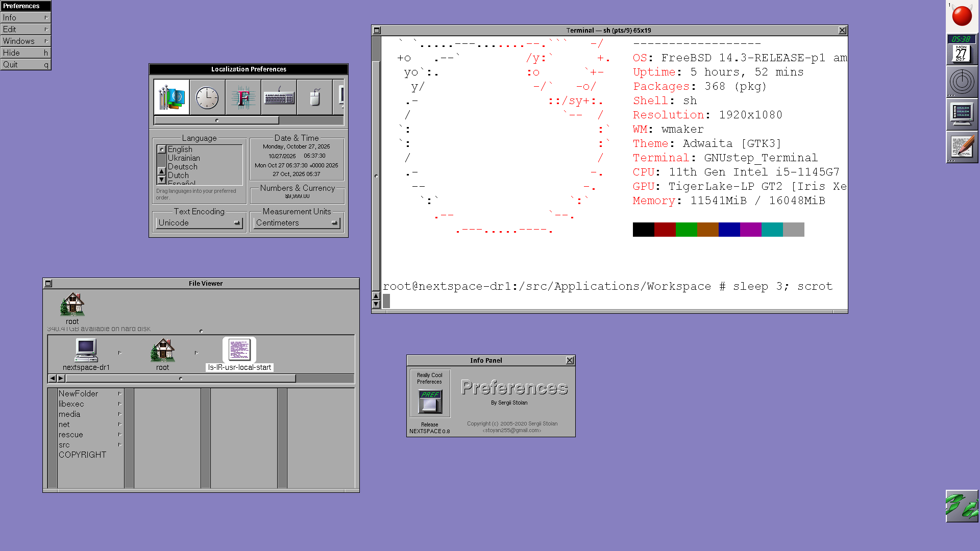Viewport: 980px width, 551px height.
Task: Open the Text Encoding Unicode dropdown
Action: [199, 223]
